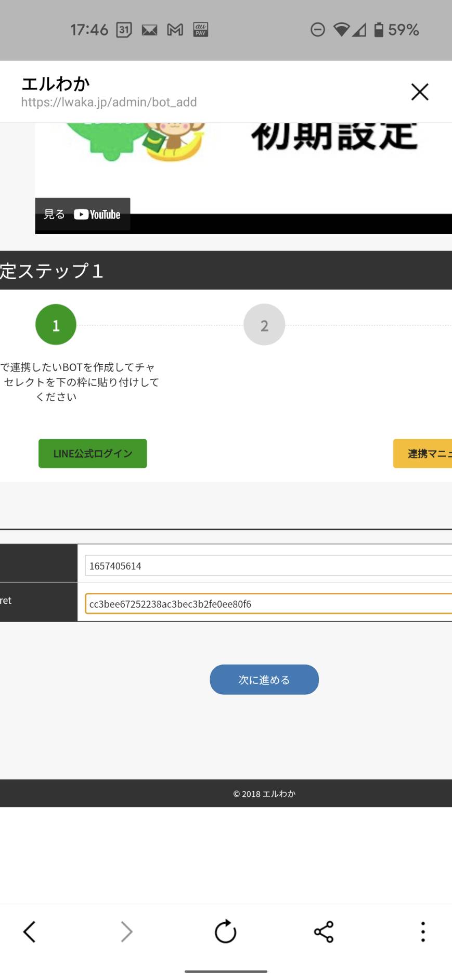
Task: Close the in-app browser with the X icon
Action: [420, 92]
